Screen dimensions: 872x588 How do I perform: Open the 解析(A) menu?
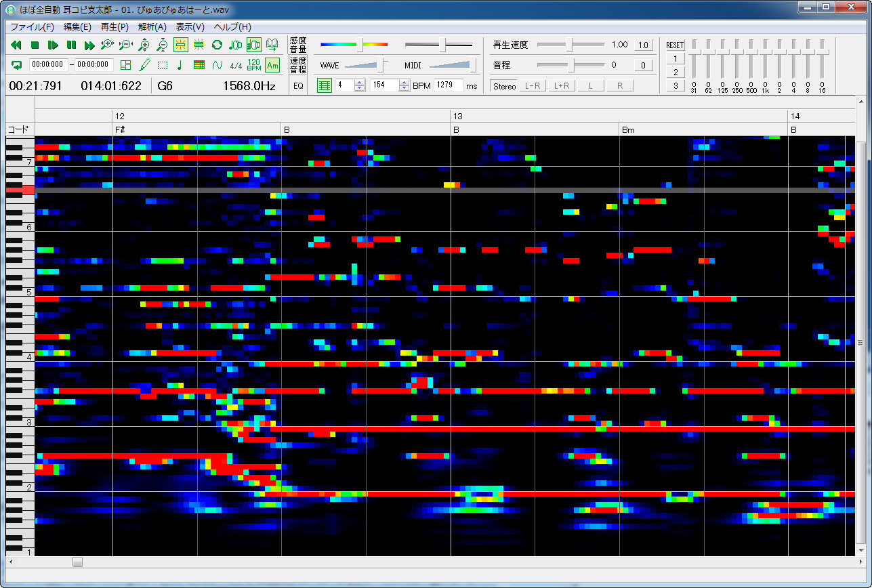pyautogui.click(x=152, y=27)
